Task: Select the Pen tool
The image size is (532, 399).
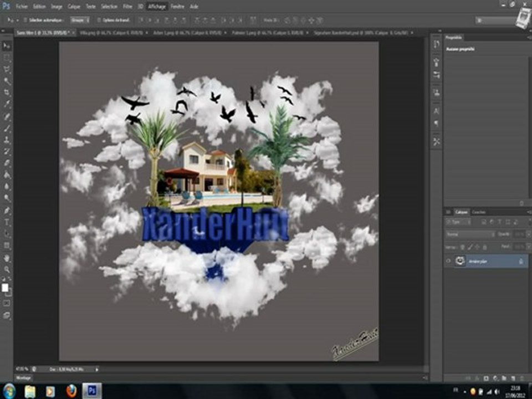Action: click(7, 211)
